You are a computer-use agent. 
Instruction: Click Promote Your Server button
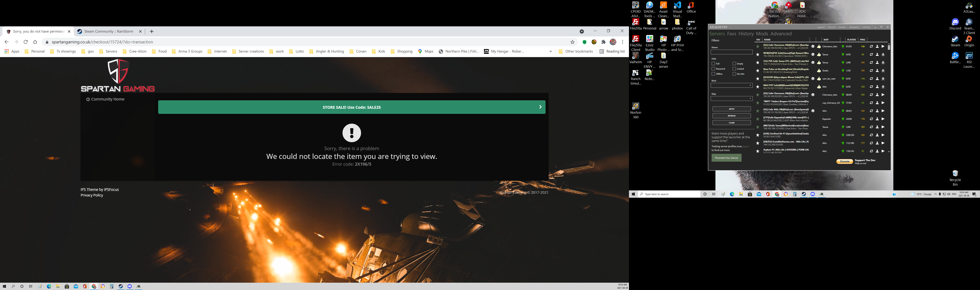click(x=727, y=158)
